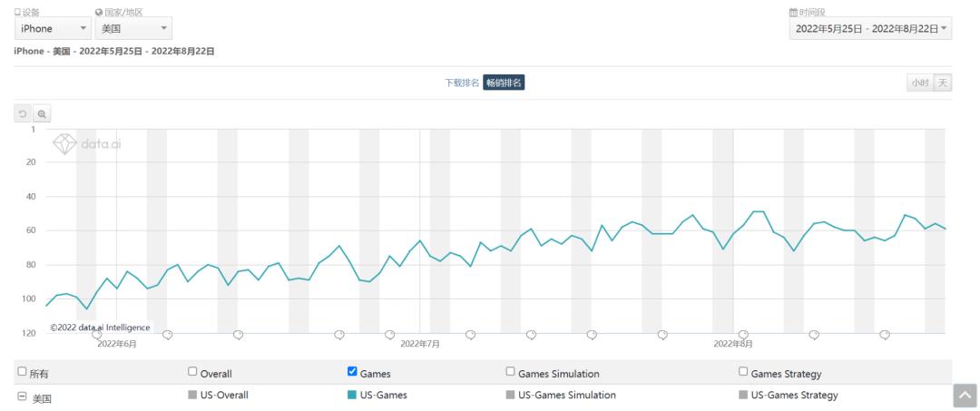
Task: Switch granularity to 小时
Action: [x=919, y=83]
